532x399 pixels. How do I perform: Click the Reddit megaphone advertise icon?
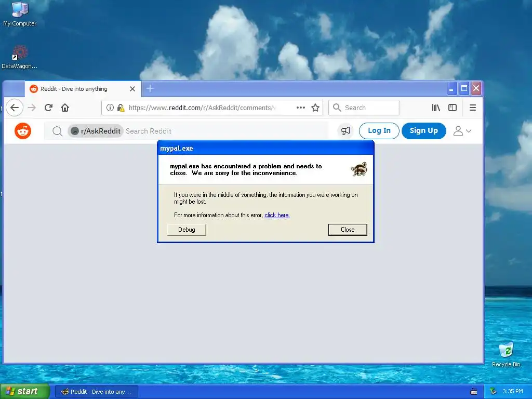(x=345, y=130)
